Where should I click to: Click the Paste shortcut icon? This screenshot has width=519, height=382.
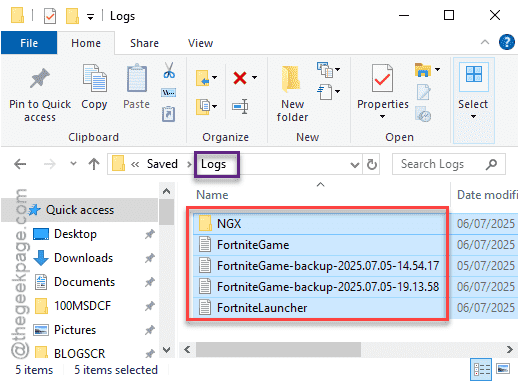(x=169, y=114)
